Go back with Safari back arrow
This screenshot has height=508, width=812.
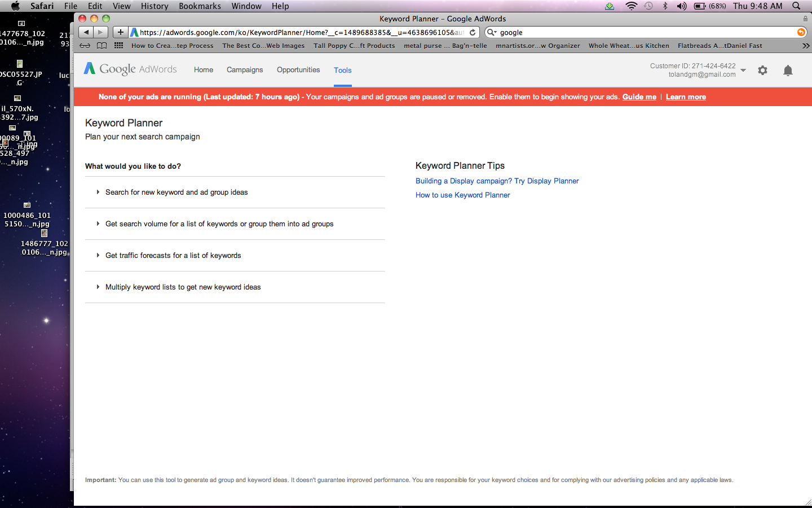tap(86, 32)
